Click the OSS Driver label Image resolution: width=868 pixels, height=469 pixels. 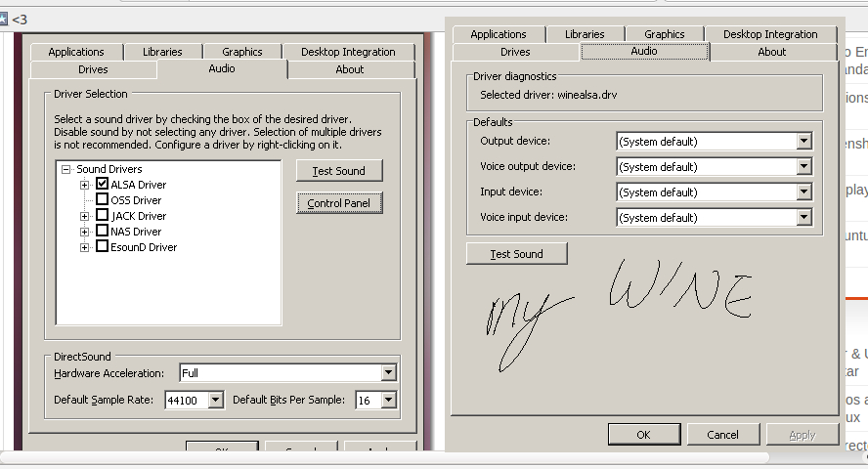[136, 200]
